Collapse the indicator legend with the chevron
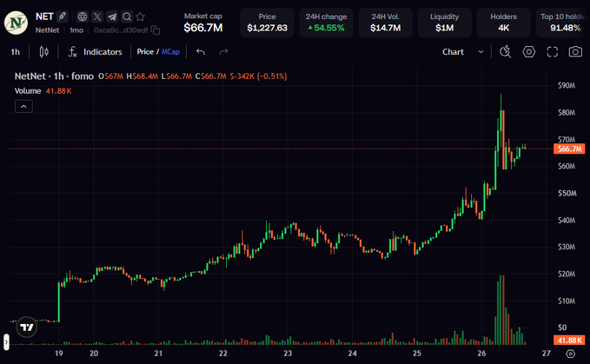Image resolution: width=590 pixels, height=364 pixels. 23,106
